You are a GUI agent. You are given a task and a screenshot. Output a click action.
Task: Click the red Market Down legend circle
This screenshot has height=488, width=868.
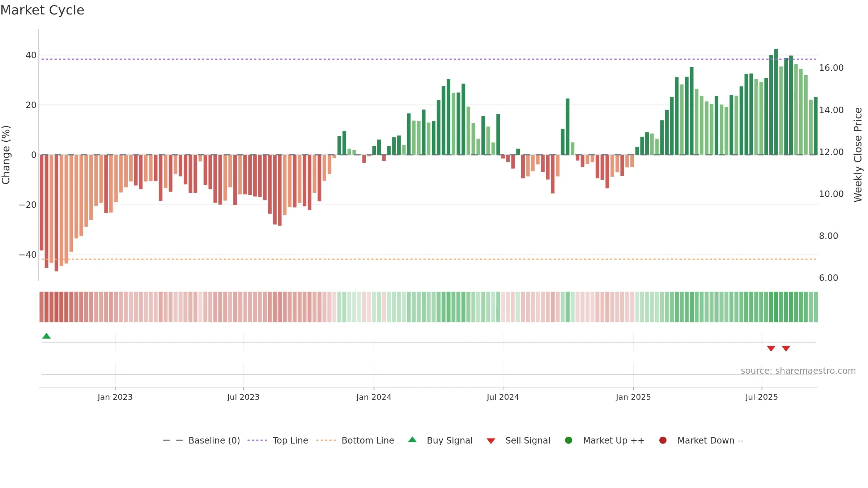663,440
